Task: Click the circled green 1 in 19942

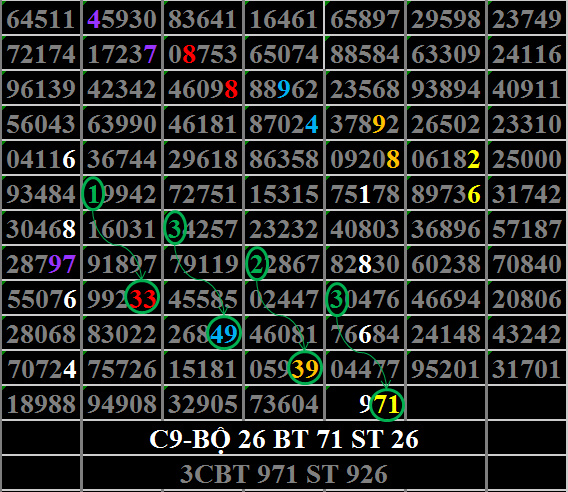Action: (x=93, y=194)
